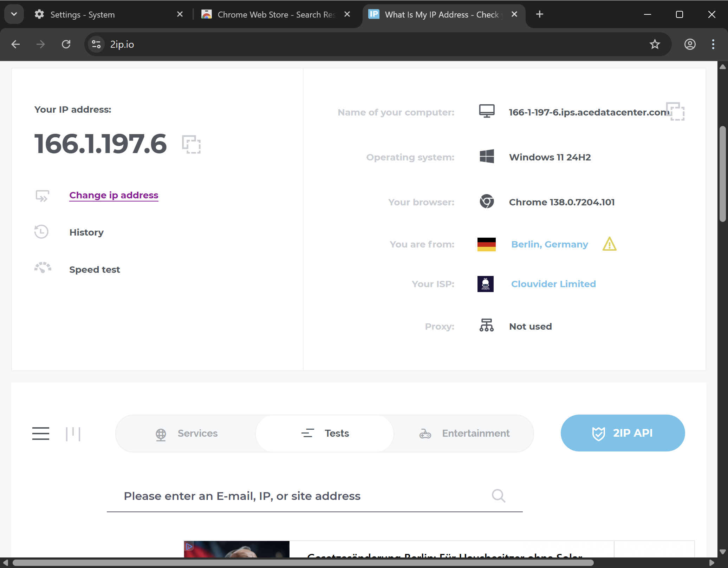Click the Windows logo icon
This screenshot has height=568, width=728.
[487, 156]
